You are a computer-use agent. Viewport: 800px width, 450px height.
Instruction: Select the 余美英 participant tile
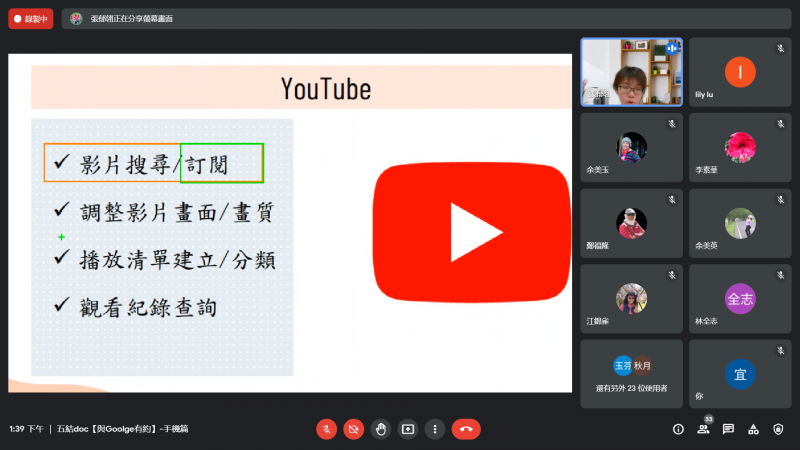pyautogui.click(x=740, y=223)
